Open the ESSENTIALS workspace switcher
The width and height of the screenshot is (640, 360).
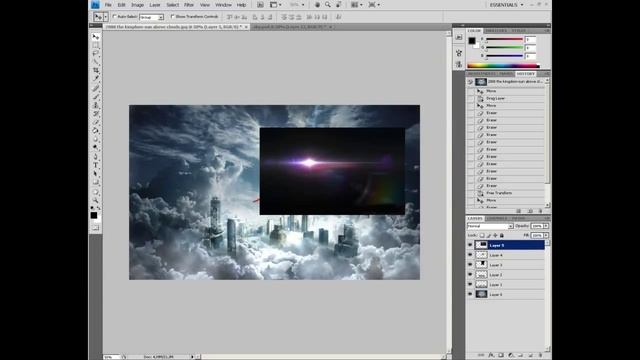[x=506, y=5]
